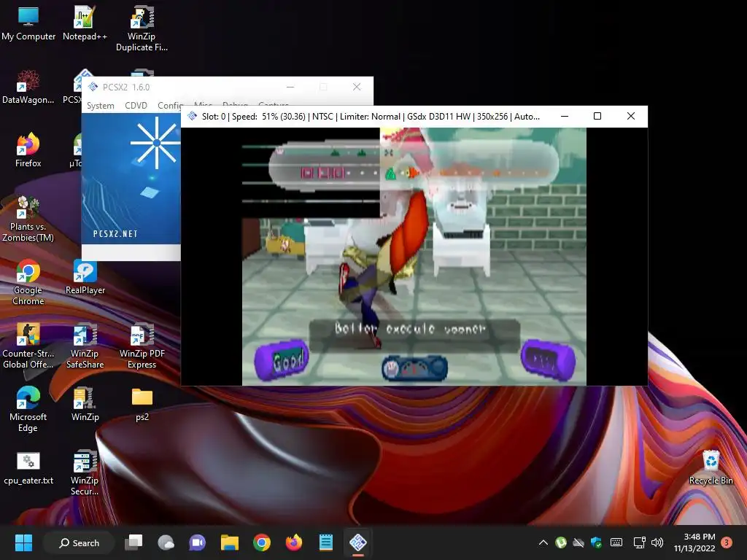Minimize the game render window

pos(565,116)
